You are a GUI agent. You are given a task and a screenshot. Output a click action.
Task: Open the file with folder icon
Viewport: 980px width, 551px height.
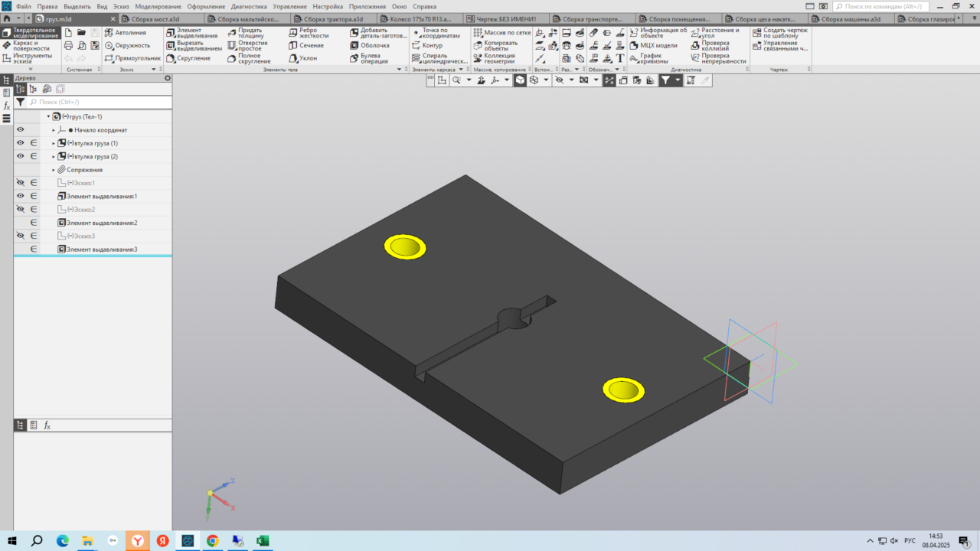click(x=81, y=33)
